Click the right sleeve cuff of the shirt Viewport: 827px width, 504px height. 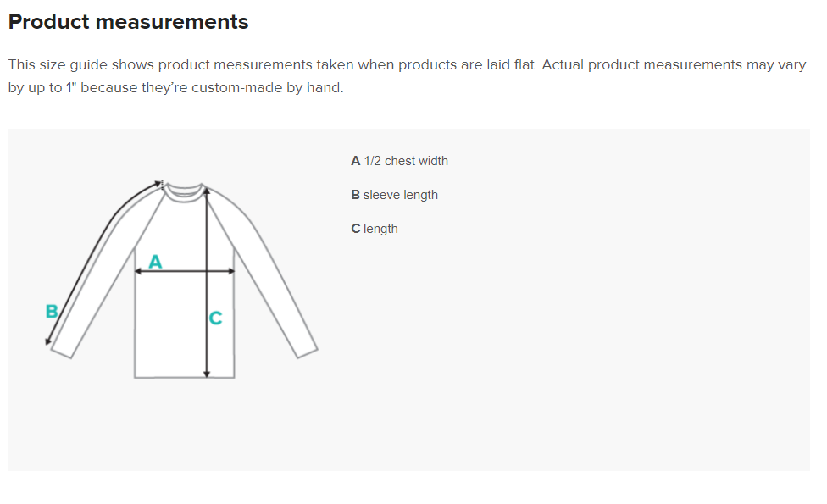[x=307, y=352]
